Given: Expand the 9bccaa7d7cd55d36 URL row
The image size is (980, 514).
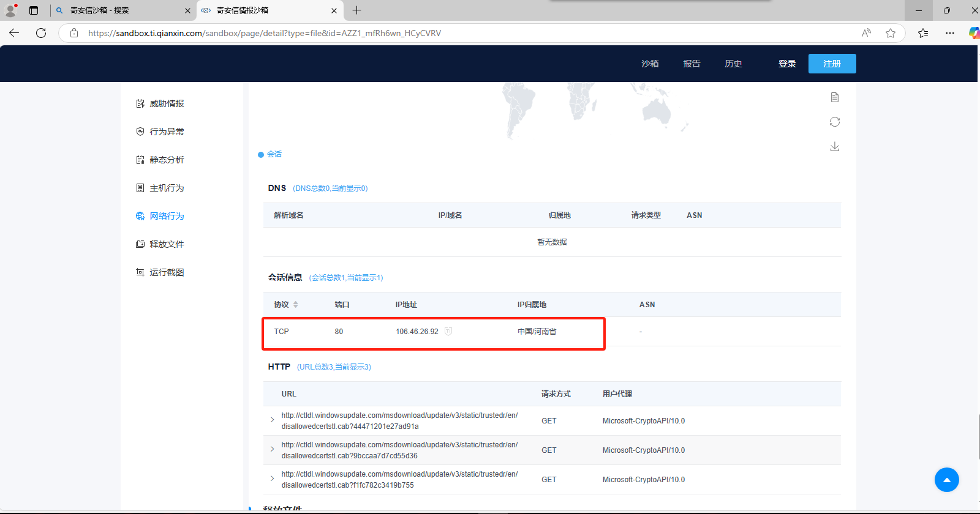Looking at the screenshot, I should pyautogui.click(x=273, y=449).
